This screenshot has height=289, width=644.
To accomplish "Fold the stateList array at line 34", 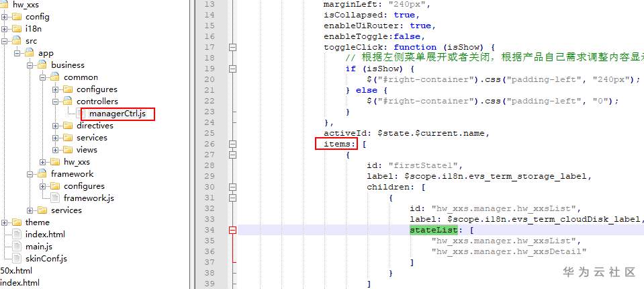I will 233,231.
